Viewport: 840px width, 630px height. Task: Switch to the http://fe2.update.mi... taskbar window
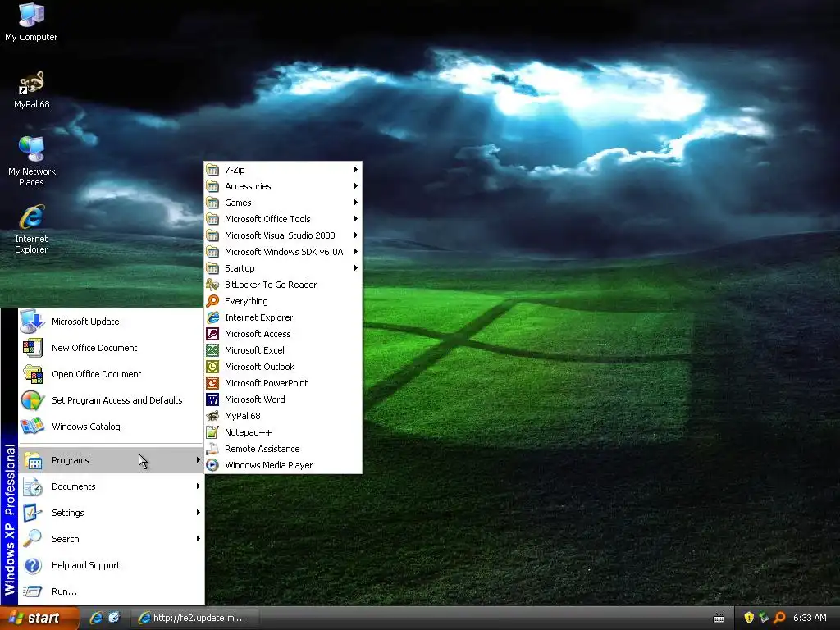coord(195,618)
